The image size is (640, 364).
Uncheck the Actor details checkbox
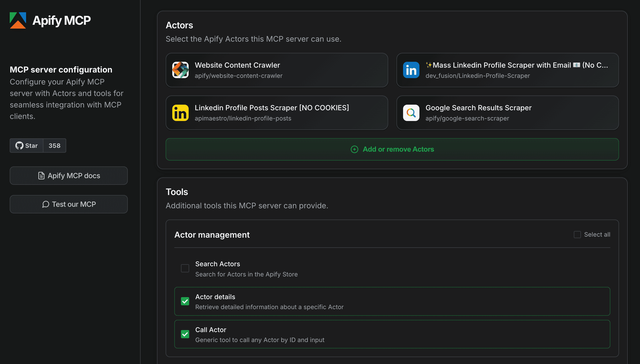coord(185,301)
